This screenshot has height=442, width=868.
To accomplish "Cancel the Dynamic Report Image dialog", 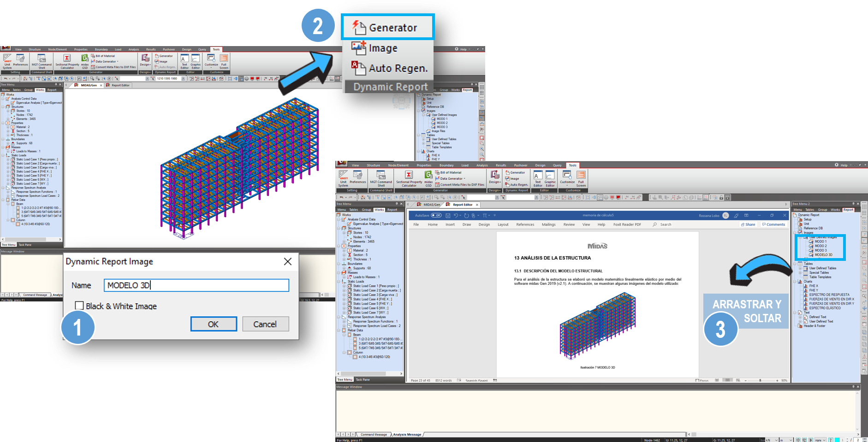I will [x=265, y=324].
